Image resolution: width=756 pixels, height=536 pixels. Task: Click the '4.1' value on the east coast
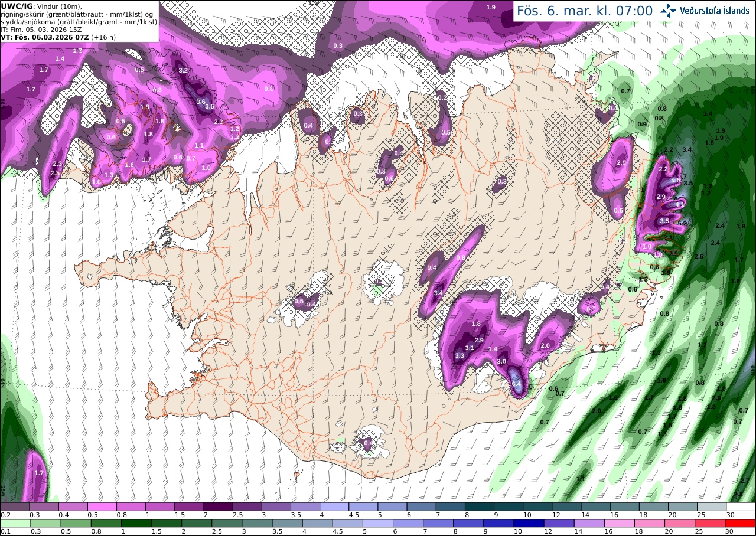[x=679, y=205]
